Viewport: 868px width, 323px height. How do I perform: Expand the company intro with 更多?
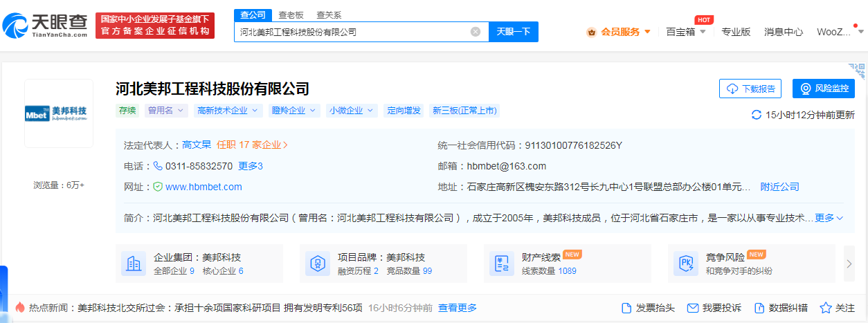pyautogui.click(x=829, y=218)
